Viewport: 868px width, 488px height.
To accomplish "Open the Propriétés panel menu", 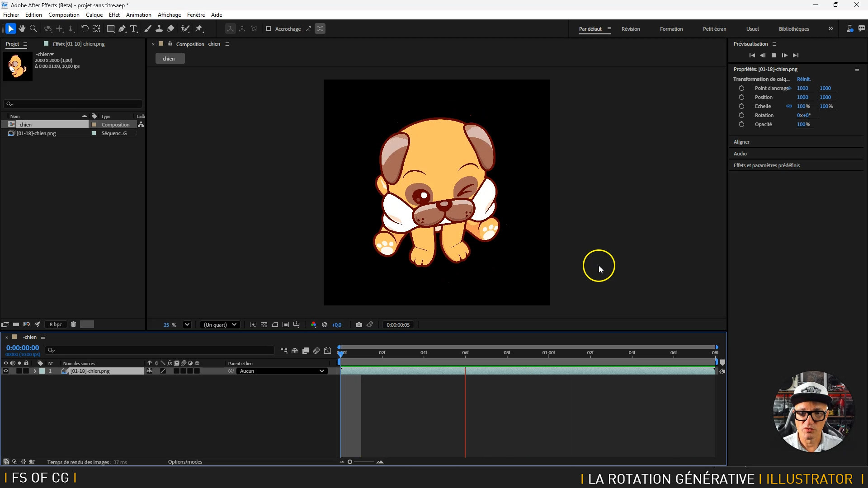I will tap(857, 69).
